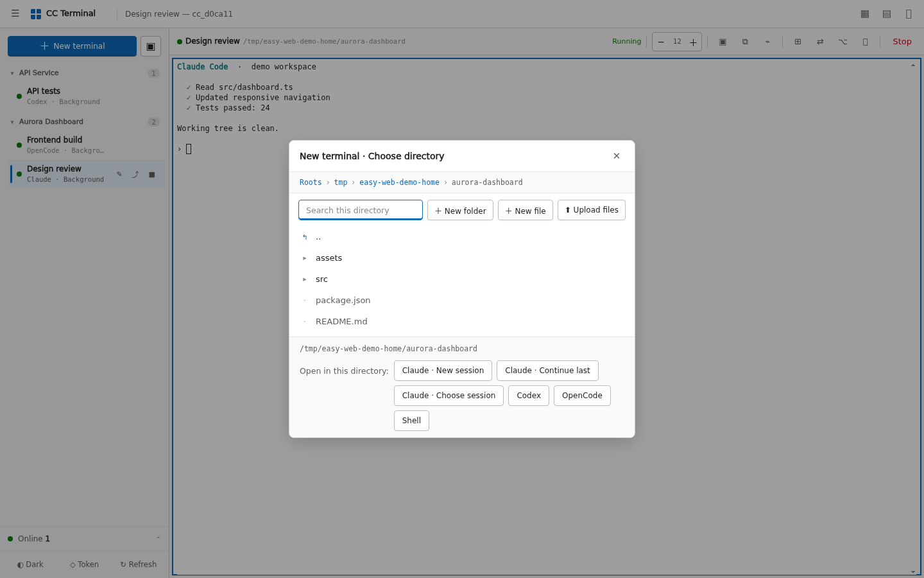The image size is (924, 578).
Task: Click the aurora-dashboard breadcrumb segment
Action: (487, 182)
